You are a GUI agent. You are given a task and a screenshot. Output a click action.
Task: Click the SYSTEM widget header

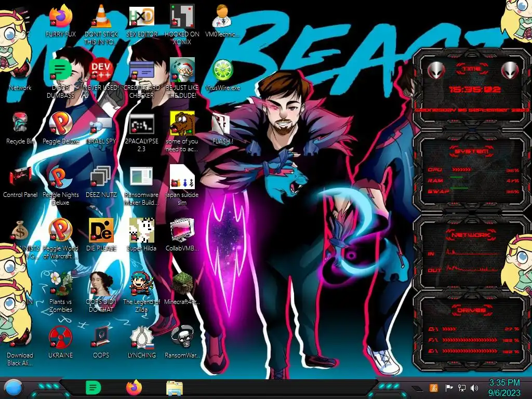pyautogui.click(x=471, y=151)
